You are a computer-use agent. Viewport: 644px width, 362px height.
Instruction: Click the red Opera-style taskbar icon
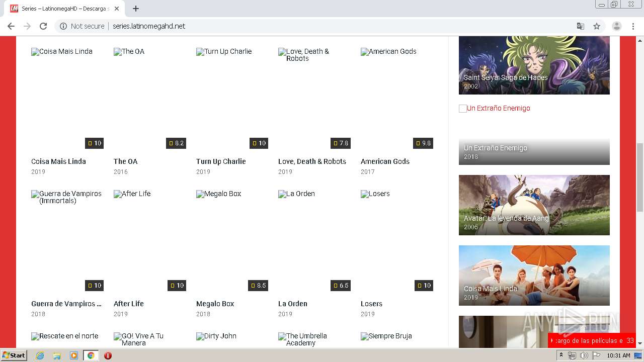[x=108, y=355]
